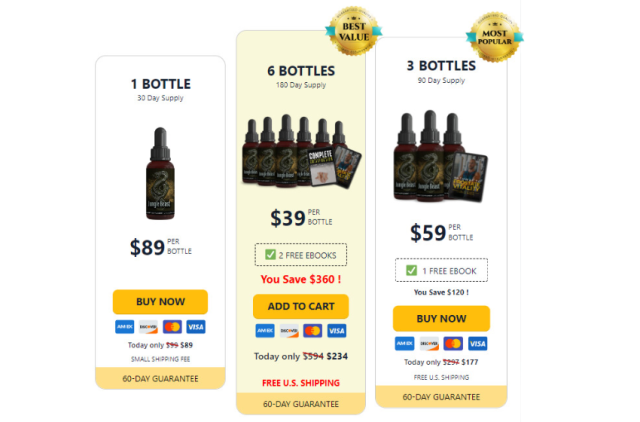Click the Most Popular gold badge

point(495,37)
